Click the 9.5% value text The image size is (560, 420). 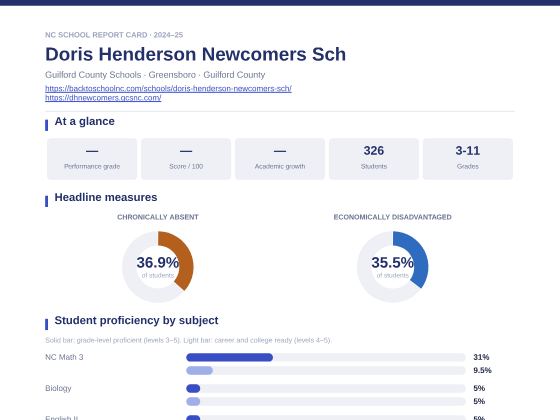click(482, 370)
